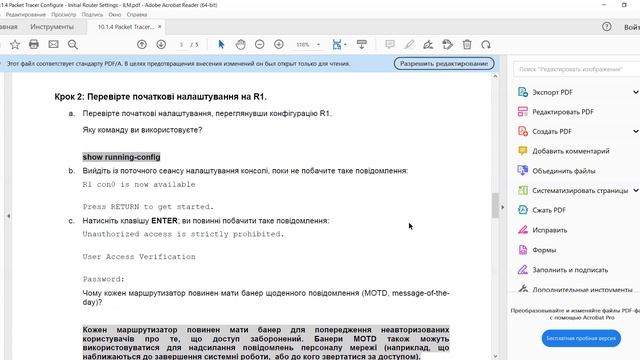Image resolution: width=640 pixels, height=360 pixels.
Task: Open the Create PDF tool (Создать PDF)
Action: coord(551,131)
